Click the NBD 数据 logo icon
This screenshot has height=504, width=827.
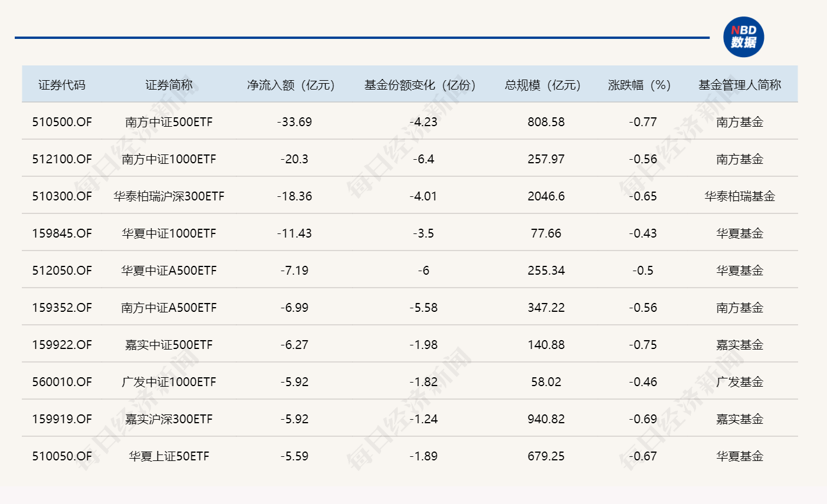[x=744, y=37]
